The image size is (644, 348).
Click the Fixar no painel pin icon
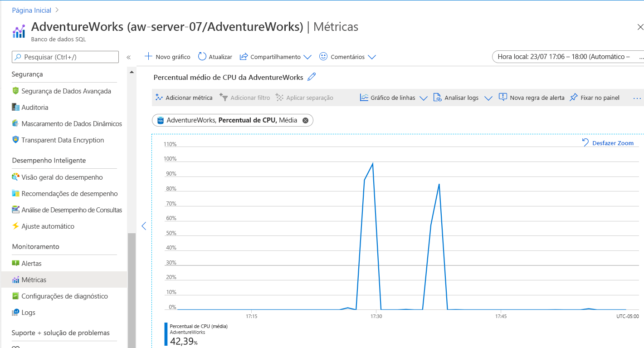point(574,97)
